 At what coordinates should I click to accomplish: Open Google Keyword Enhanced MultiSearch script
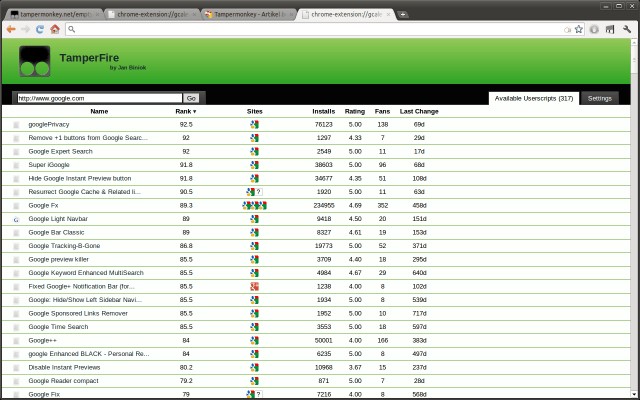pyautogui.click(x=86, y=273)
